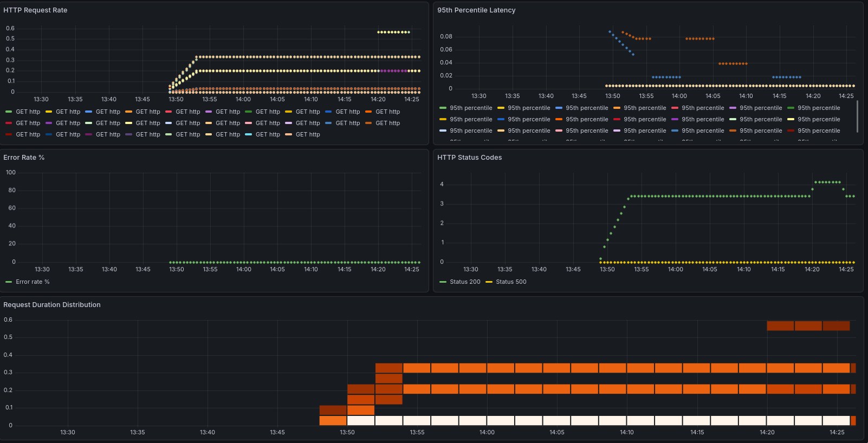The height and width of the screenshot is (443, 868).
Task: Click a dark heatmap bucket at 0.6 level
Action: (808, 325)
